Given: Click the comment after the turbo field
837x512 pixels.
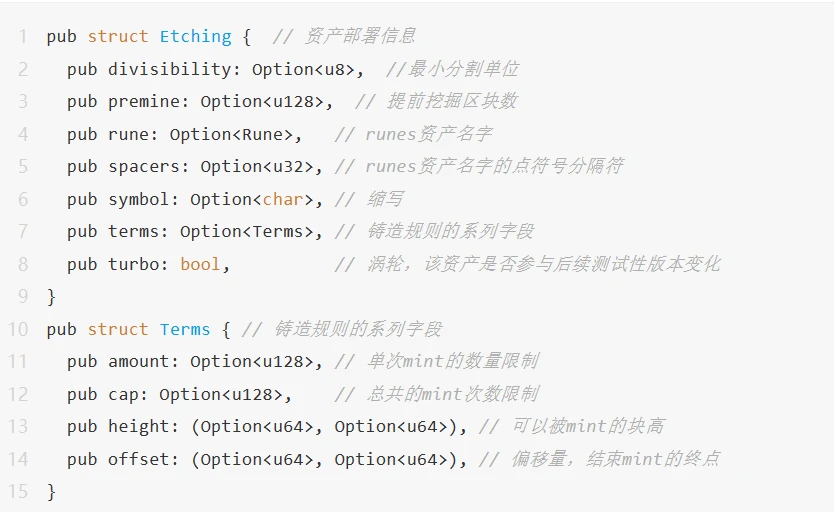Looking at the screenshot, I should tap(528, 264).
